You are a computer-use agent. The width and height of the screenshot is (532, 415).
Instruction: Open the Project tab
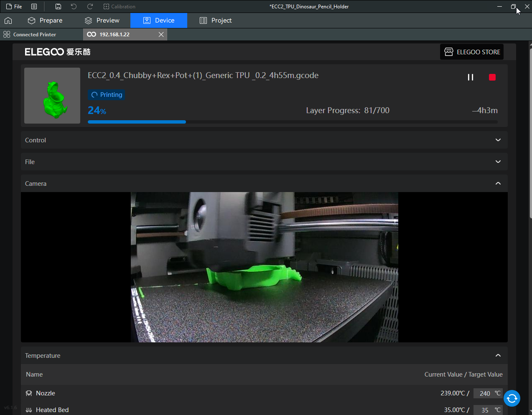(216, 20)
